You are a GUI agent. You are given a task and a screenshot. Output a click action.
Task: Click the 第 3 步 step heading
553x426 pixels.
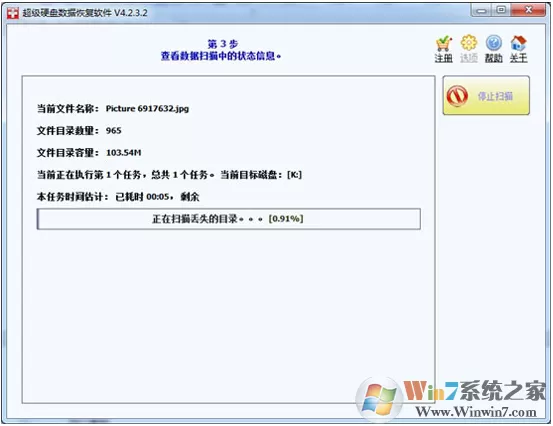click(x=223, y=44)
